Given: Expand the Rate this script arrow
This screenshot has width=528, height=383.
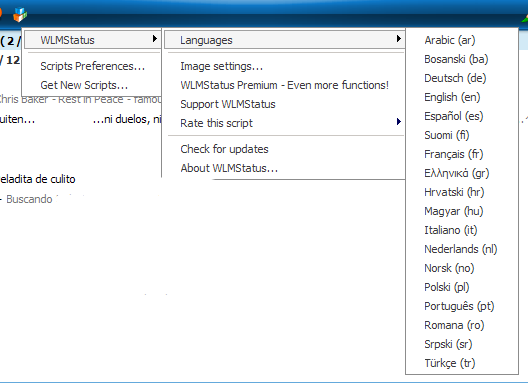Looking at the screenshot, I should pyautogui.click(x=399, y=122).
